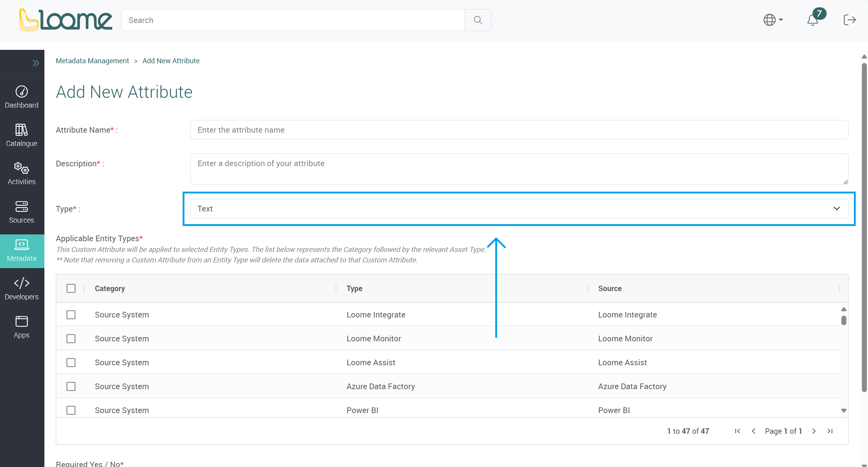This screenshot has width=868, height=467.
Task: Tick the Loome Assist row checkbox
Action: (x=71, y=362)
